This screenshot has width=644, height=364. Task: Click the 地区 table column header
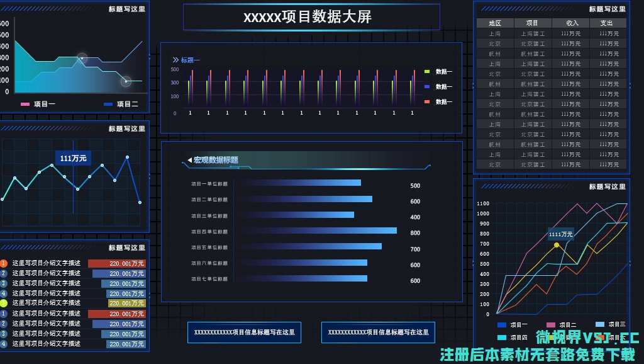point(495,23)
